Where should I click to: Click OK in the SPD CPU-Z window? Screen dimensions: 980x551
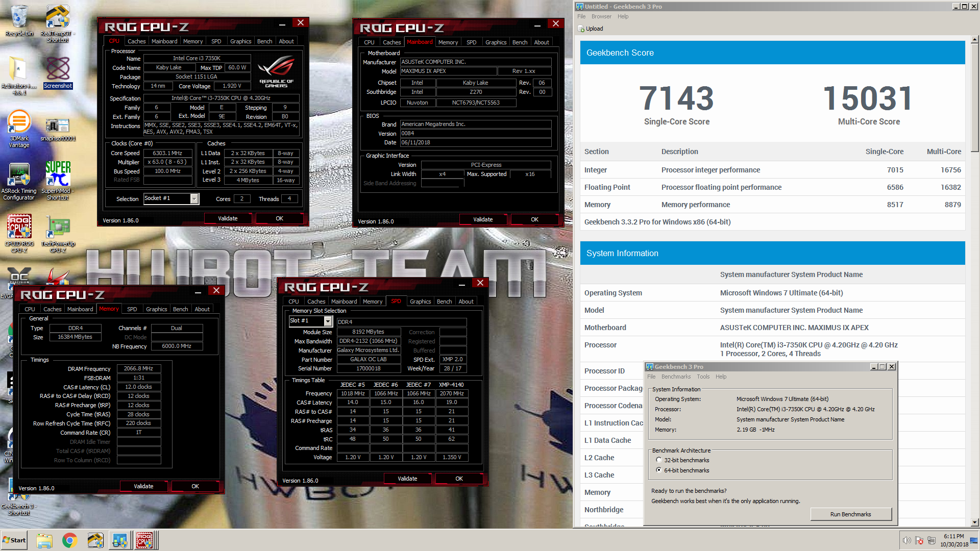click(459, 479)
